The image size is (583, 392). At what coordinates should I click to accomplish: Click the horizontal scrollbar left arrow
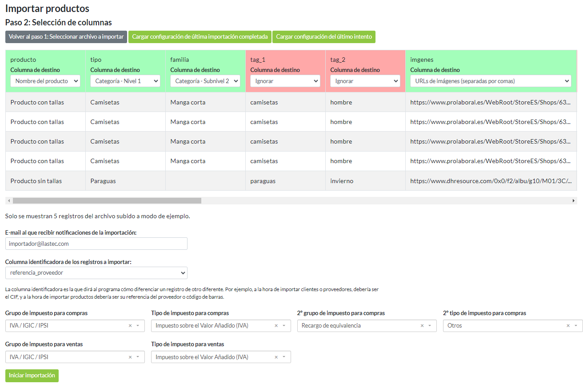click(9, 201)
